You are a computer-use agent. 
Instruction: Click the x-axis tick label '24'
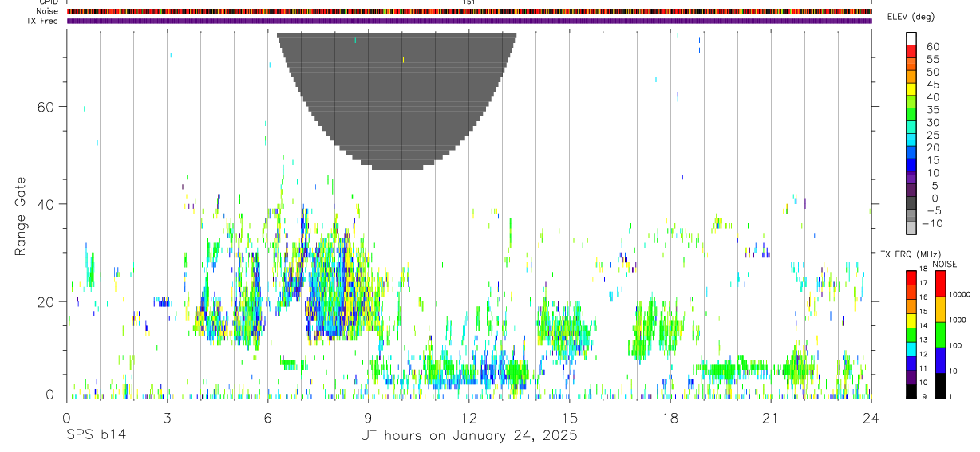click(871, 418)
